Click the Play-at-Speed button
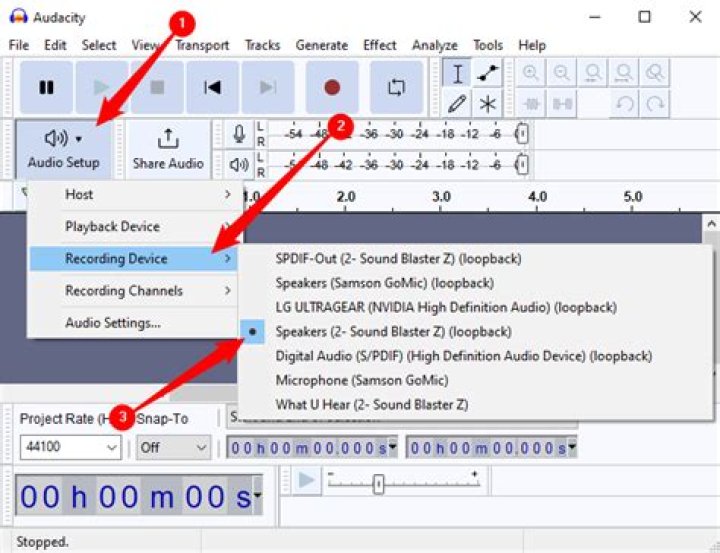 [306, 480]
